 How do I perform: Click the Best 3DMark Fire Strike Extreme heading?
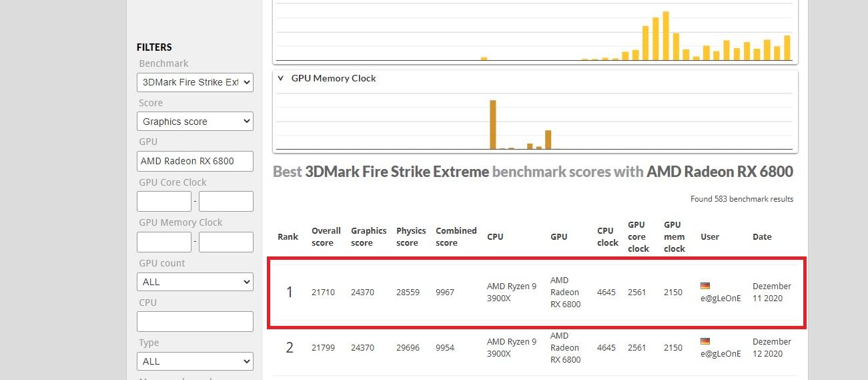[533, 172]
